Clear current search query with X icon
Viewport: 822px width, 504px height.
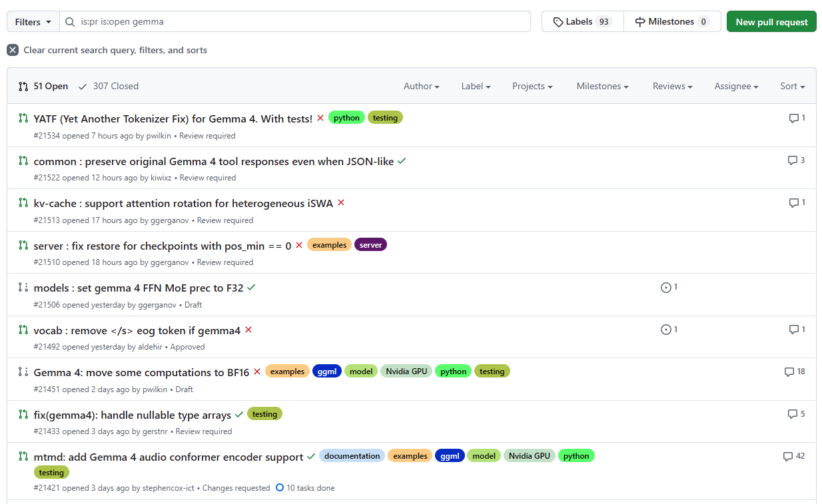coord(13,50)
